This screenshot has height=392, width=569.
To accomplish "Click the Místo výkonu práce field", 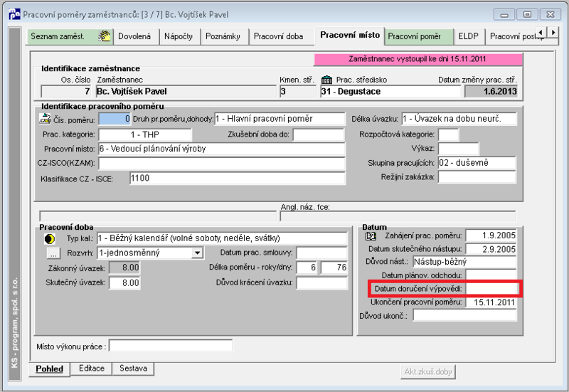I will click(171, 346).
